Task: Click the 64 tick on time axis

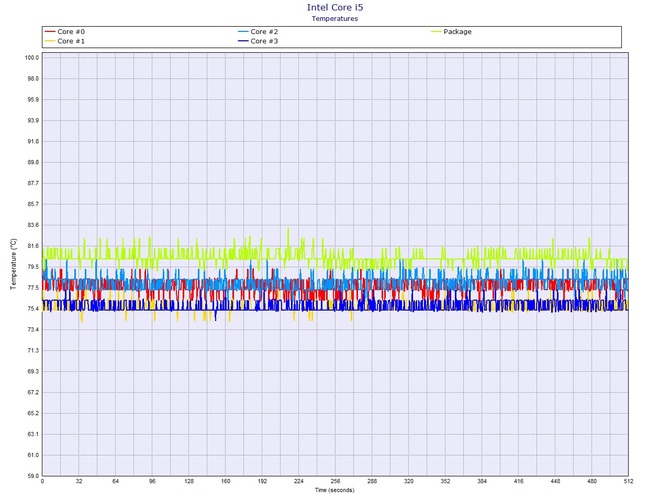Action: [115, 481]
